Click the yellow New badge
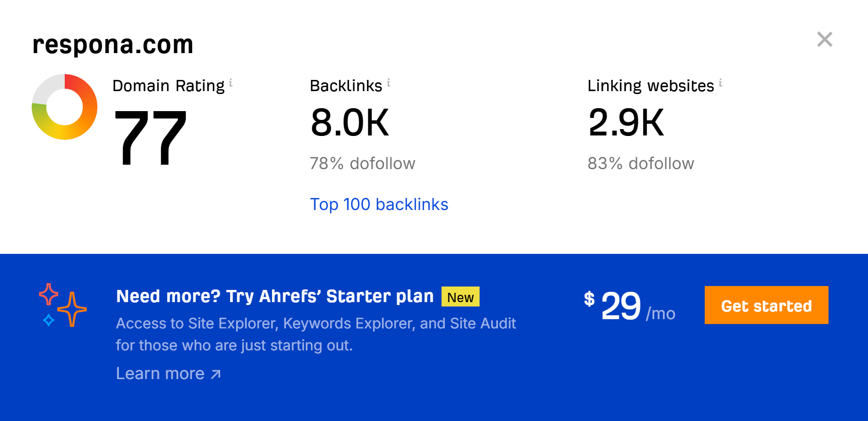Viewport: 868px width, 421px height. 460,297
